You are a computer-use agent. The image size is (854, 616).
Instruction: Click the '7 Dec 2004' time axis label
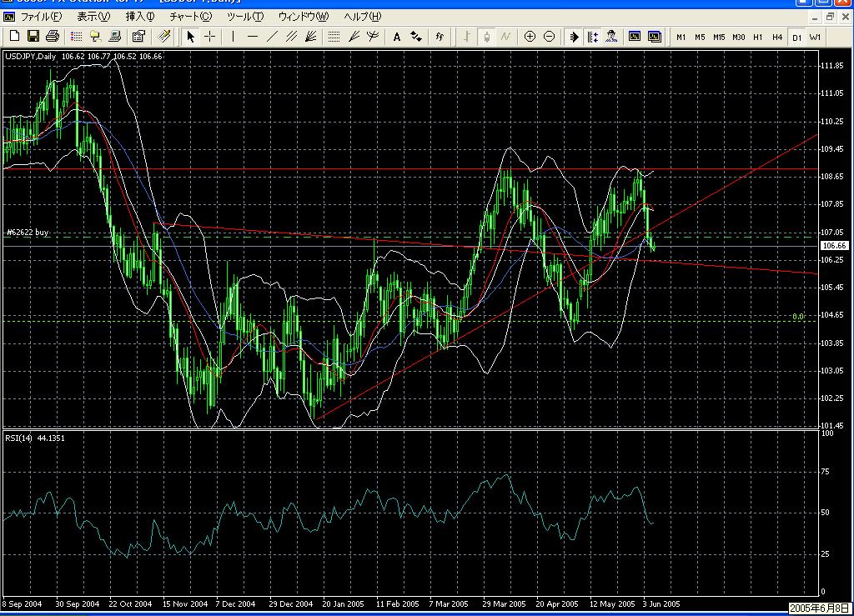coord(235,604)
